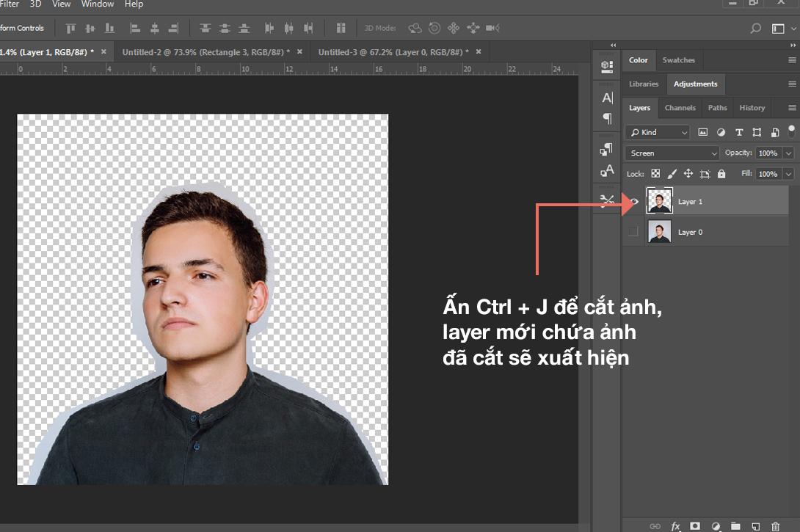Click the Add layer mask icon
The height and width of the screenshot is (532, 800).
pos(694,526)
